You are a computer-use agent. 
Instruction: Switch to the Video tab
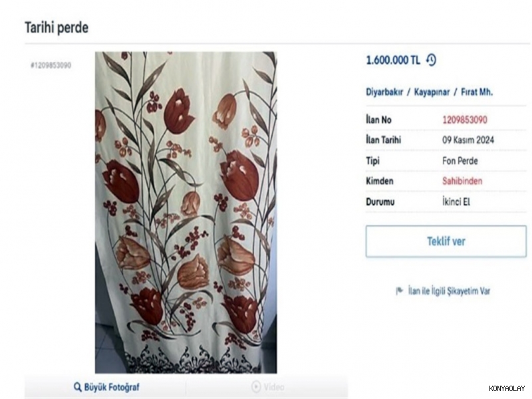267,387
